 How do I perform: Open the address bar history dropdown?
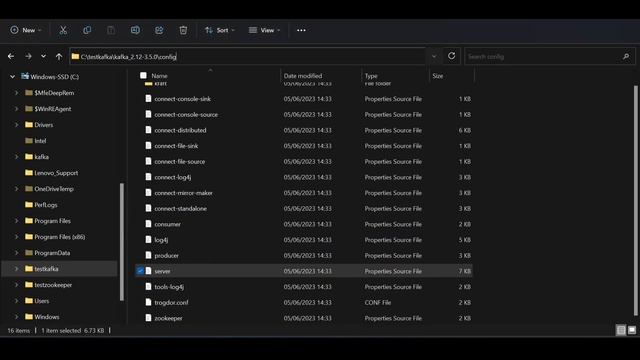coord(434,56)
